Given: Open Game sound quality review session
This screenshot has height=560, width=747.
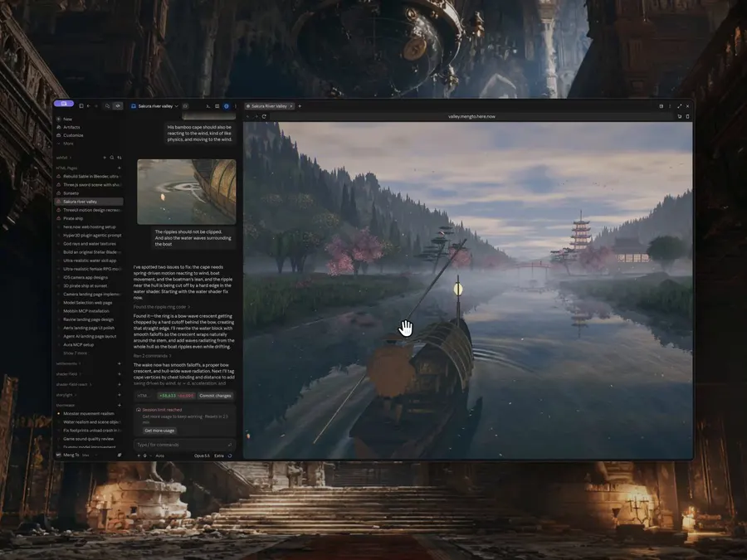Looking at the screenshot, I should point(90,439).
